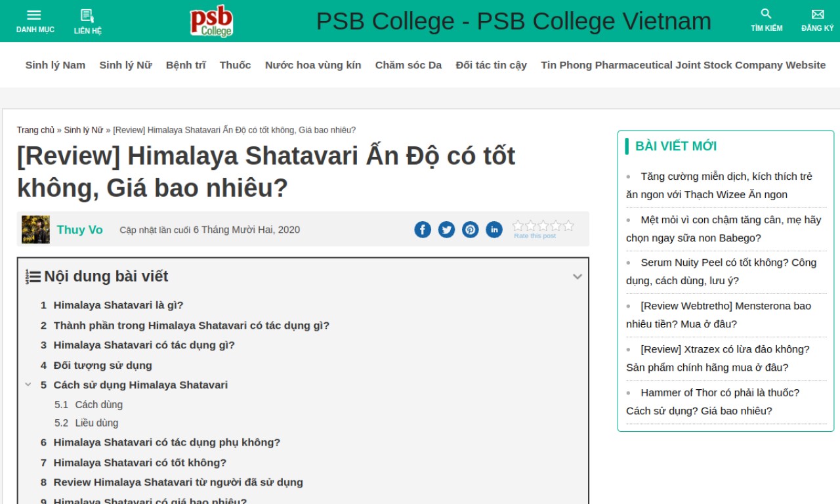Open the sữa non Babego article
The height and width of the screenshot is (504, 840).
point(724,228)
